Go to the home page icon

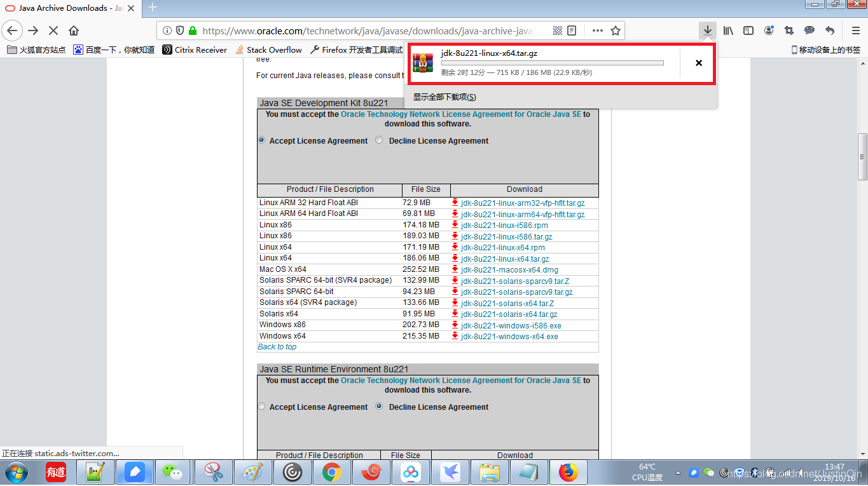click(x=74, y=30)
